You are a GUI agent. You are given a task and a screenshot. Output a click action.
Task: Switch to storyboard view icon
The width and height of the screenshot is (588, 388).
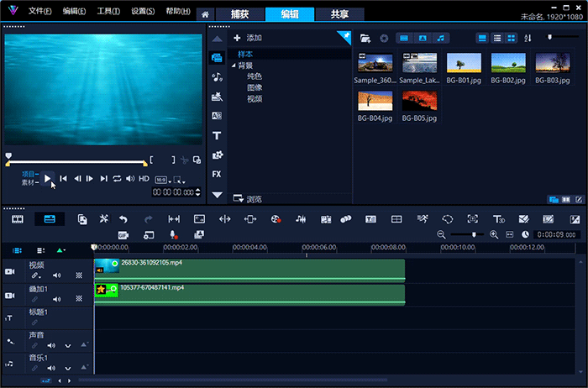click(x=18, y=218)
